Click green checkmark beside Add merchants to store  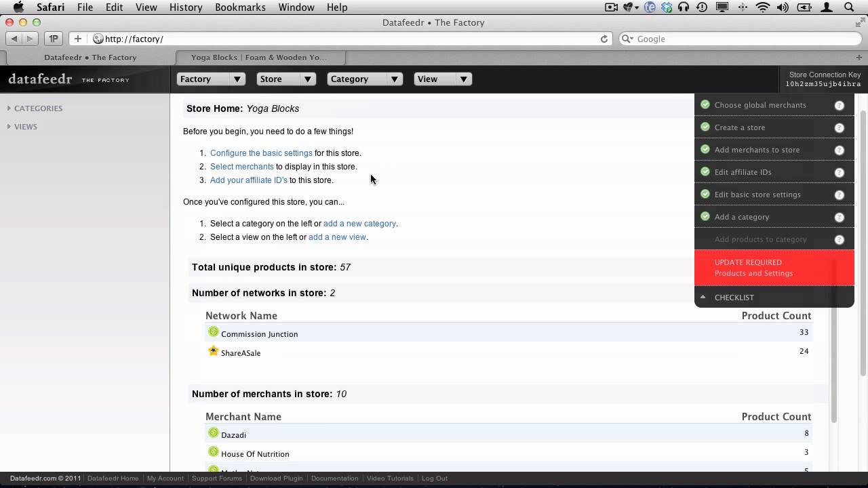click(705, 149)
